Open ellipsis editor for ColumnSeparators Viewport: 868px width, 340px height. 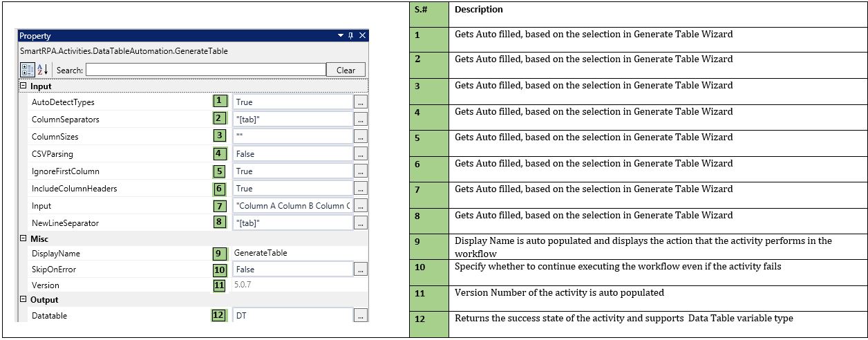click(x=361, y=119)
